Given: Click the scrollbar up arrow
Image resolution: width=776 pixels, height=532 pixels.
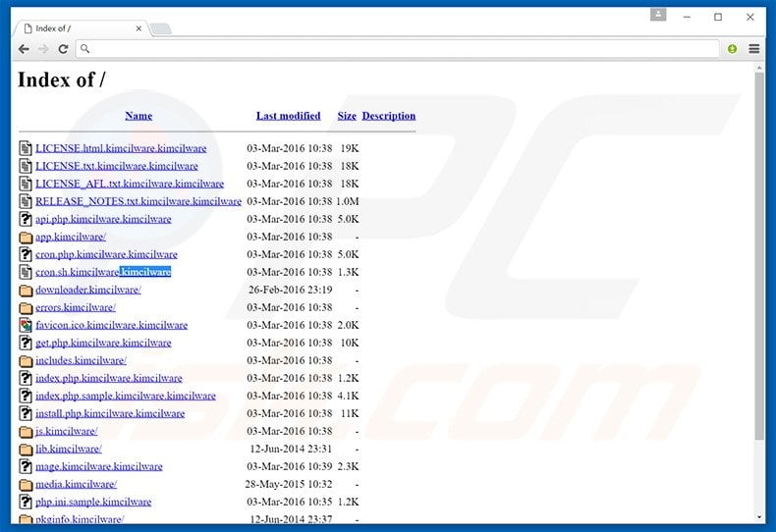Looking at the screenshot, I should (759, 67).
